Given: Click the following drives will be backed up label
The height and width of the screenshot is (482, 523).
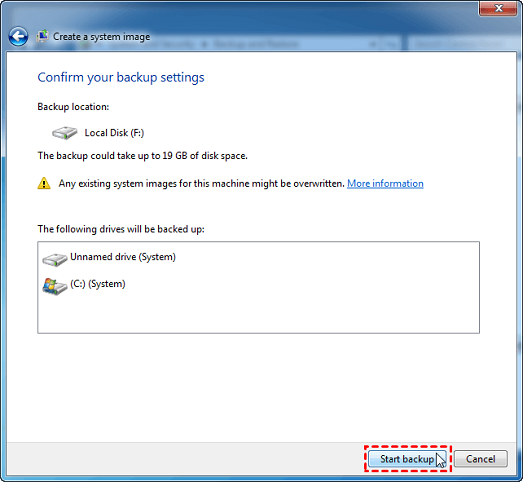Looking at the screenshot, I should pos(121,229).
